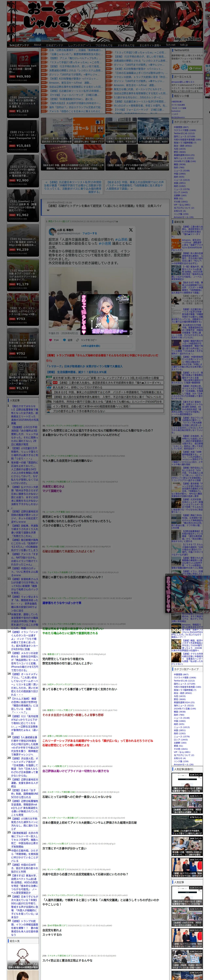Click フォローする on the tweet header
The height and width of the screenshot is (980, 210).
pyautogui.click(x=90, y=233)
